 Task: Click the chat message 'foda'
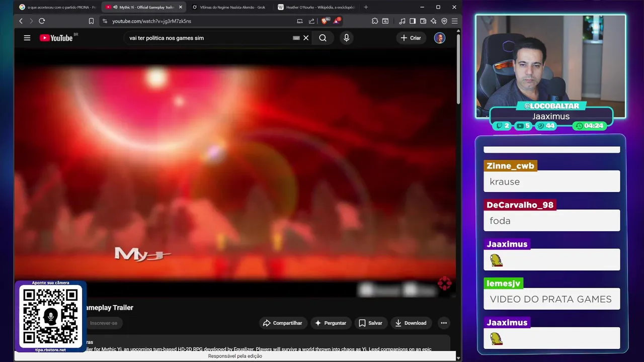(x=500, y=221)
